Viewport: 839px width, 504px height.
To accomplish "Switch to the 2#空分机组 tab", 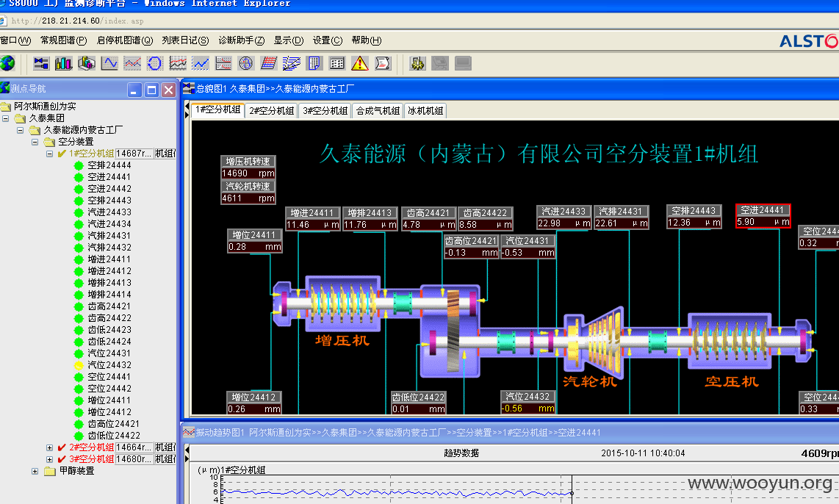I will point(272,111).
